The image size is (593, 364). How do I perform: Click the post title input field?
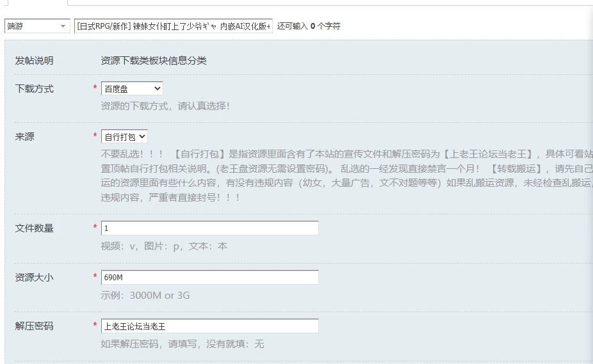(173, 26)
